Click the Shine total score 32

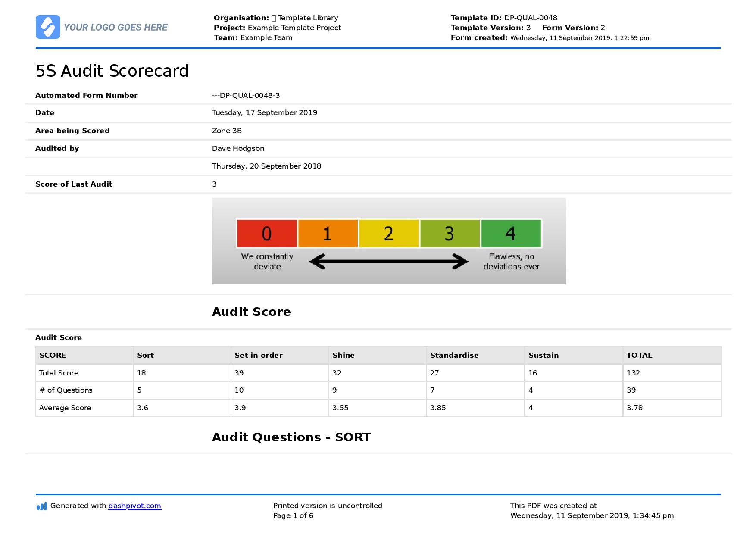(337, 373)
